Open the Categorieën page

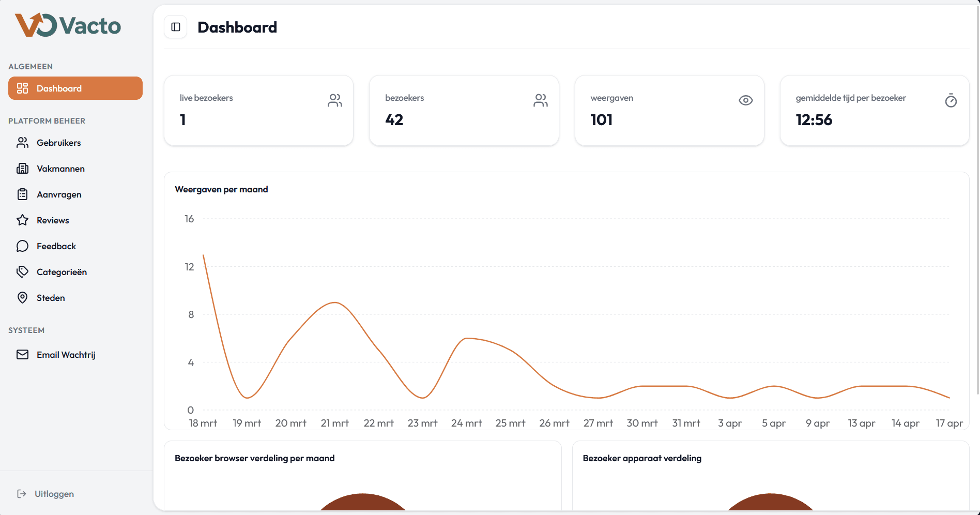[75, 272]
